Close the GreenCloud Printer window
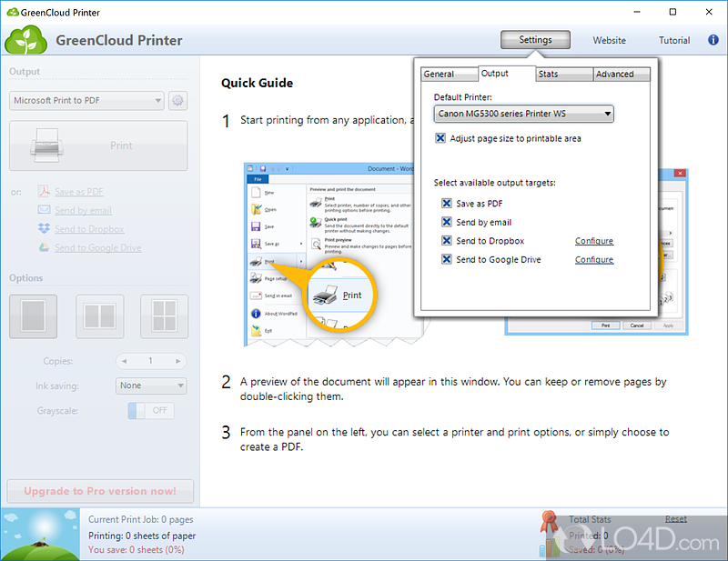728x561 pixels. (709, 12)
